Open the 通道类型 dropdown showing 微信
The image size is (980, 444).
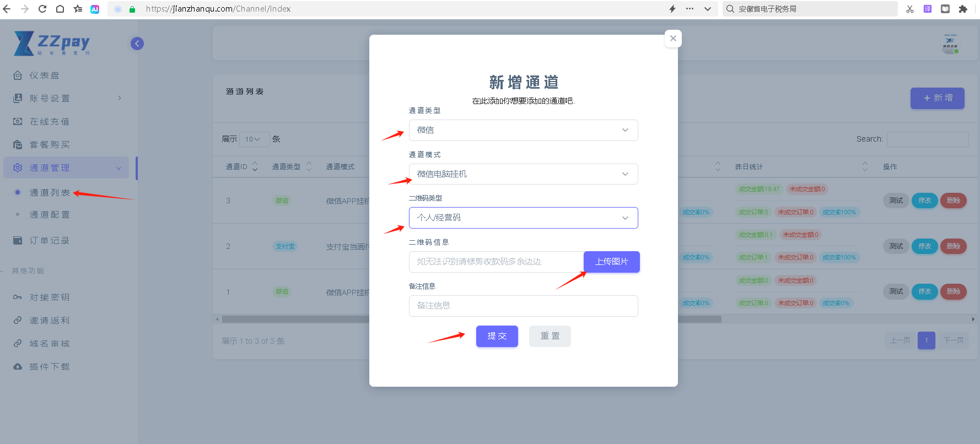(x=524, y=130)
